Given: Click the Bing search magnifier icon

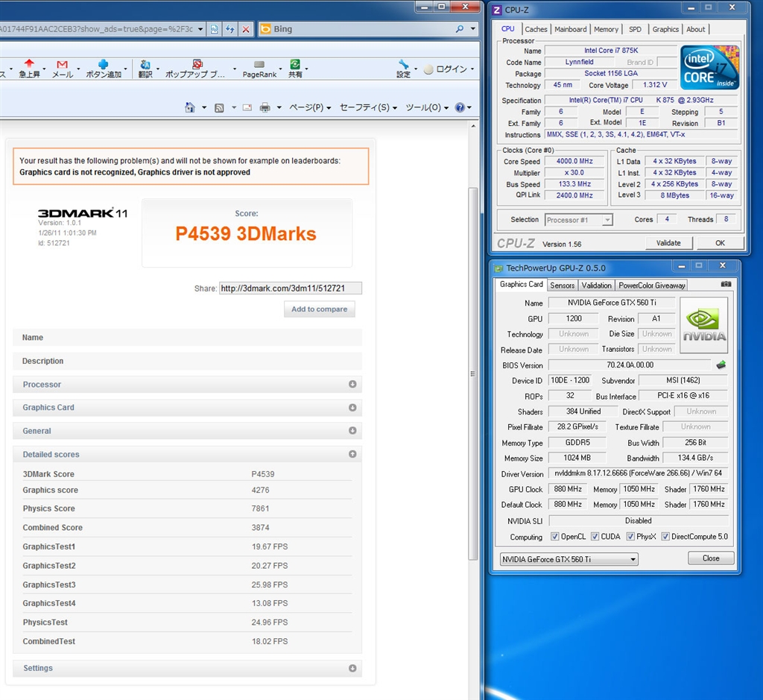Looking at the screenshot, I should pyautogui.click(x=459, y=29).
